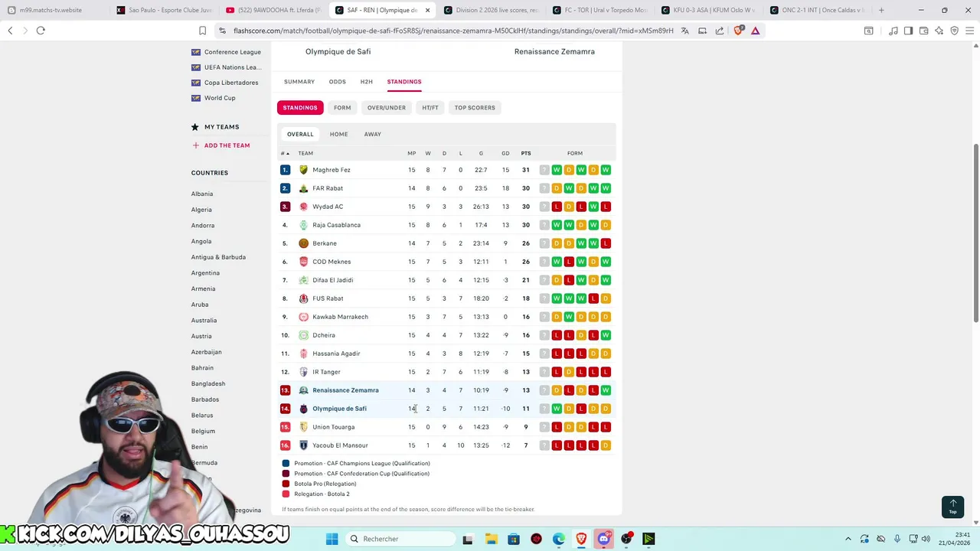The width and height of the screenshot is (980, 551).
Task: Click Renaissance Zemamra heading at top
Action: tap(554, 51)
